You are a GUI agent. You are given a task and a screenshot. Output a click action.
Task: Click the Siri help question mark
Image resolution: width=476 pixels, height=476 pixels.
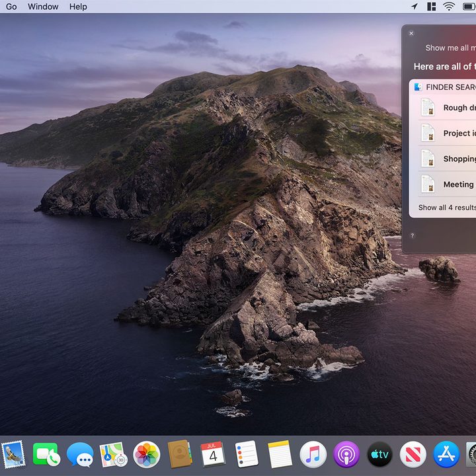click(x=413, y=235)
